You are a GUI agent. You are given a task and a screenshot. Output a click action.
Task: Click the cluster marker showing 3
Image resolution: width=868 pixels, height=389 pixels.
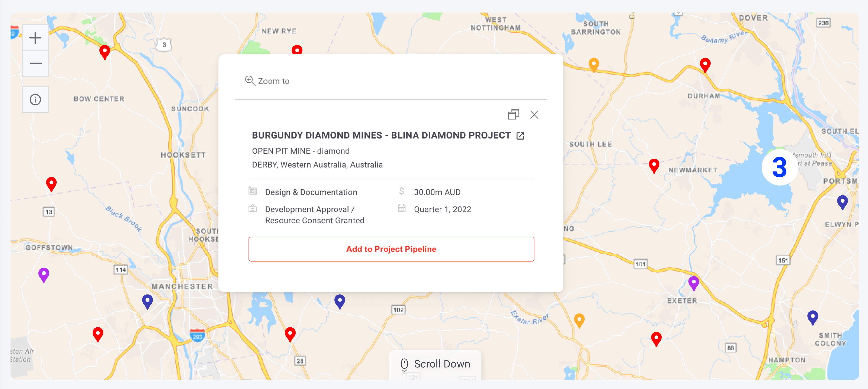pos(779,167)
